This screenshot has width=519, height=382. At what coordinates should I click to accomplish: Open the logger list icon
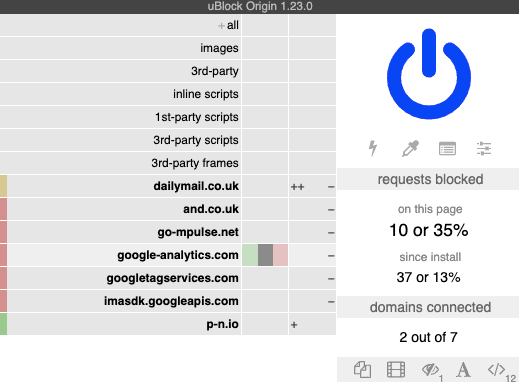click(x=447, y=149)
